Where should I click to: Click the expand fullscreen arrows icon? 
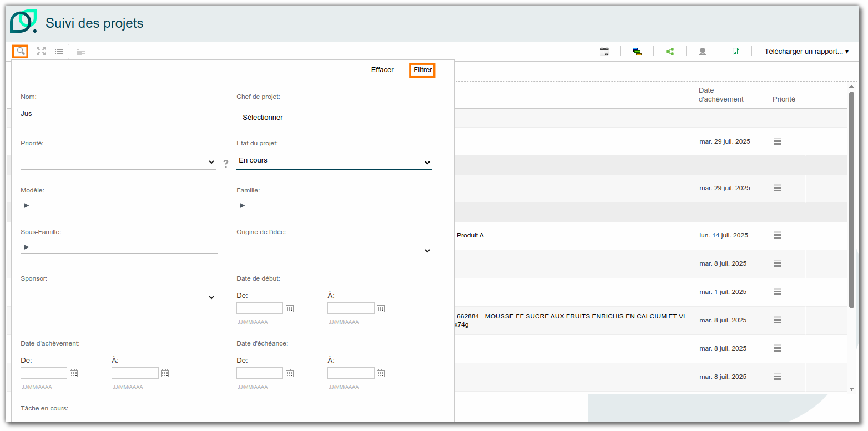[41, 51]
